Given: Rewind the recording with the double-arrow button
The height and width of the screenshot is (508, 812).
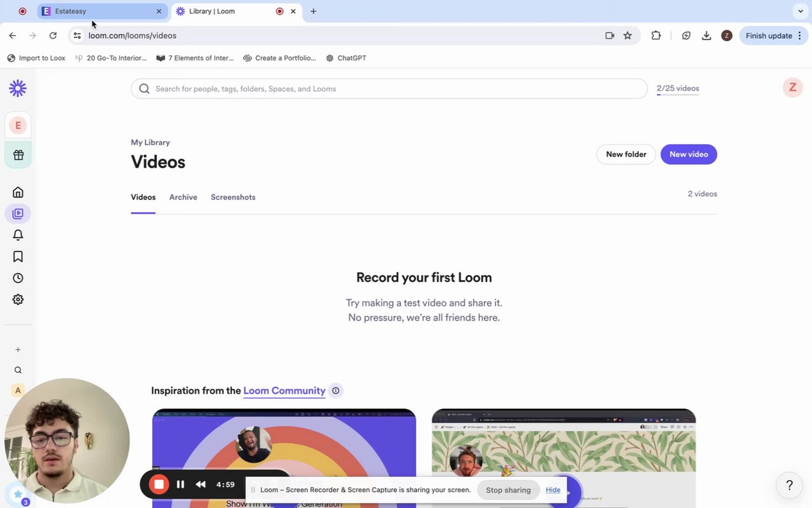Looking at the screenshot, I should click(200, 485).
